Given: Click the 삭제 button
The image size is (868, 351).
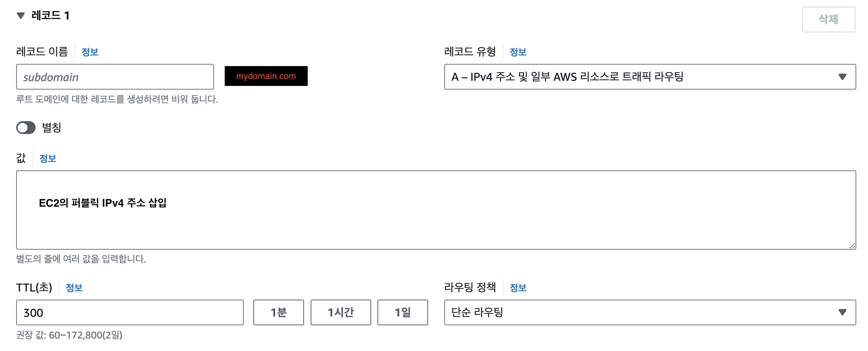Looking at the screenshot, I should 829,20.
